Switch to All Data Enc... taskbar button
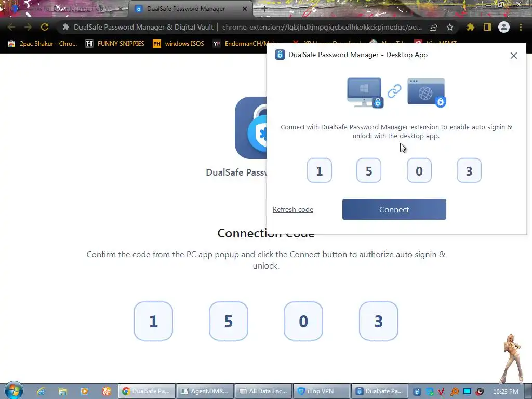Viewport: 532px width, 399px height. pos(263,391)
